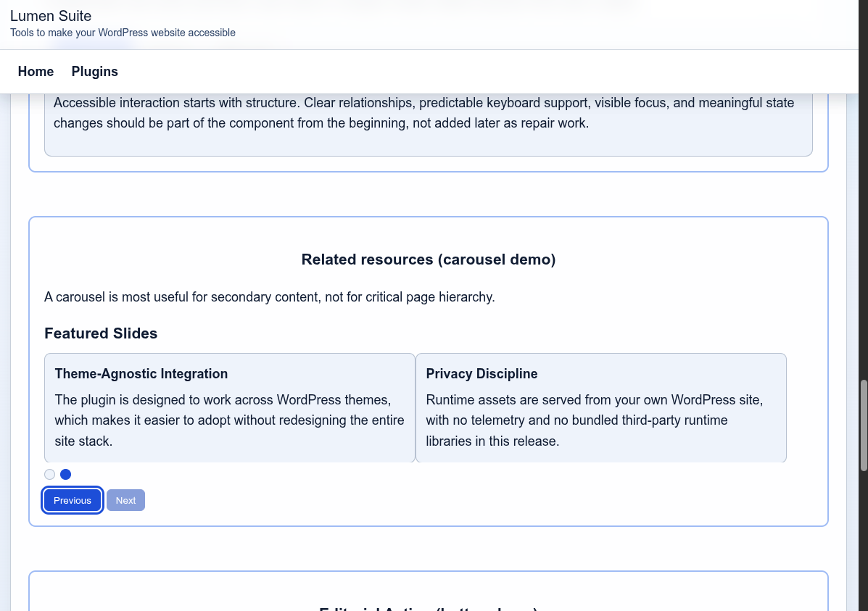Screen dimensions: 868x611
Task: Click the Theme-Agnostic Integration card title
Action: pyautogui.click(x=141, y=373)
